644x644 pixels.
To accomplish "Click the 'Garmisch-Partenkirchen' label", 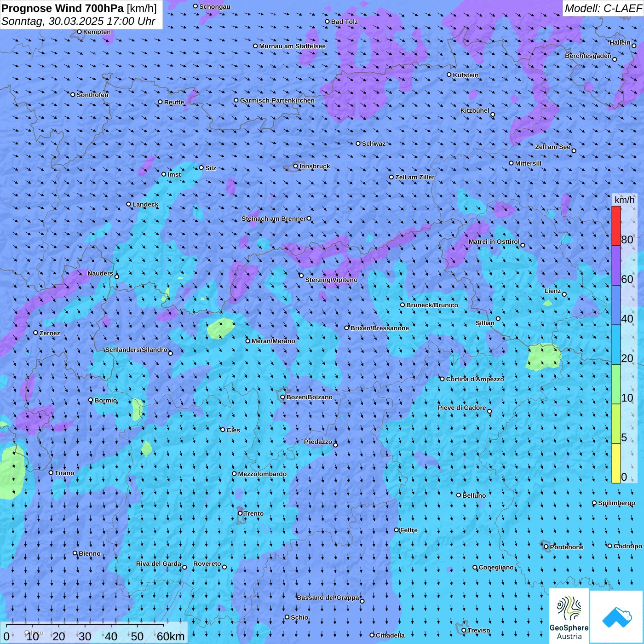I will click(277, 100).
